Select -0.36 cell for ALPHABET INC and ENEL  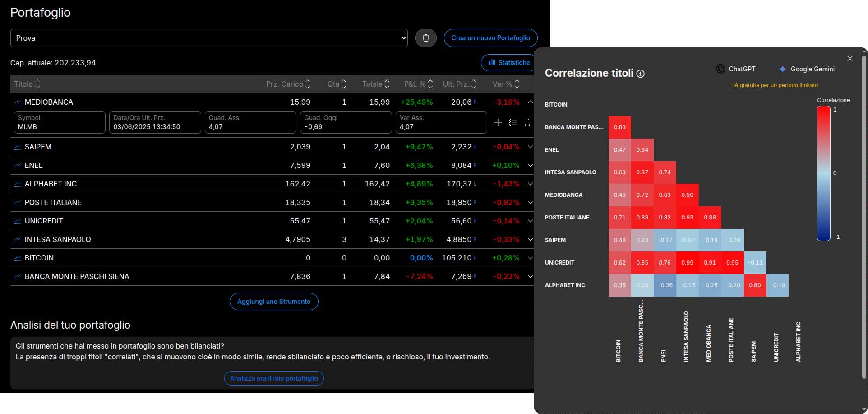665,285
